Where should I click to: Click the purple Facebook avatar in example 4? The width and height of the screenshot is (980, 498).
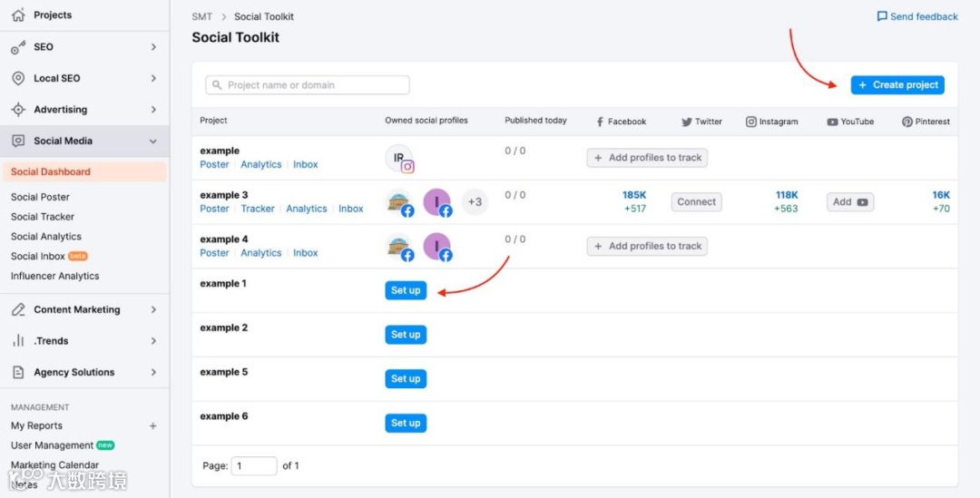[x=437, y=247]
